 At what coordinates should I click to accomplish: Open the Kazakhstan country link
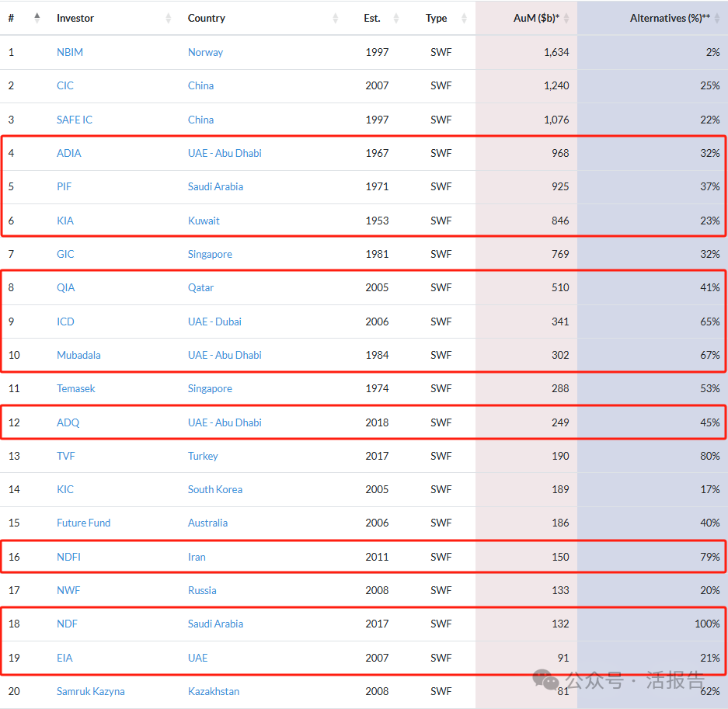click(x=214, y=691)
